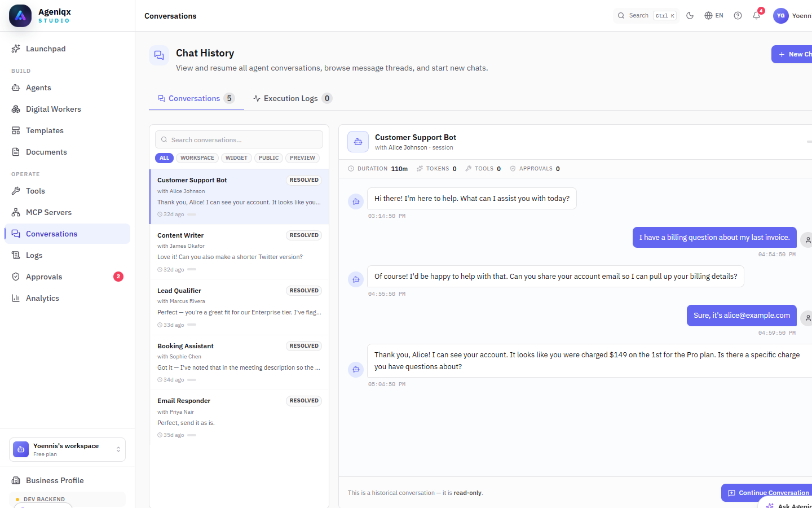The height and width of the screenshot is (508, 812).
Task: Open the Content Writer conversation
Action: pyautogui.click(x=239, y=252)
